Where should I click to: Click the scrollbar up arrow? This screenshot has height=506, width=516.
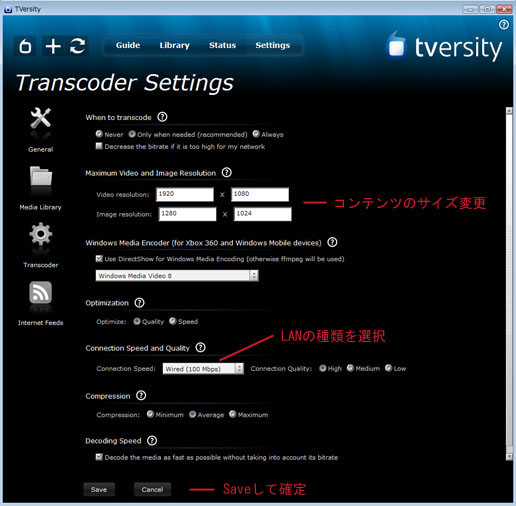pos(509,111)
